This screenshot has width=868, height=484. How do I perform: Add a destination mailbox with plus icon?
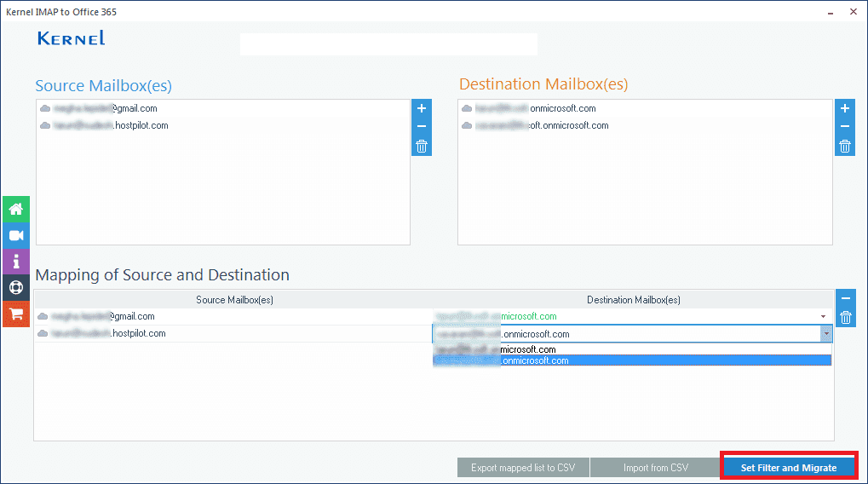pyautogui.click(x=845, y=108)
